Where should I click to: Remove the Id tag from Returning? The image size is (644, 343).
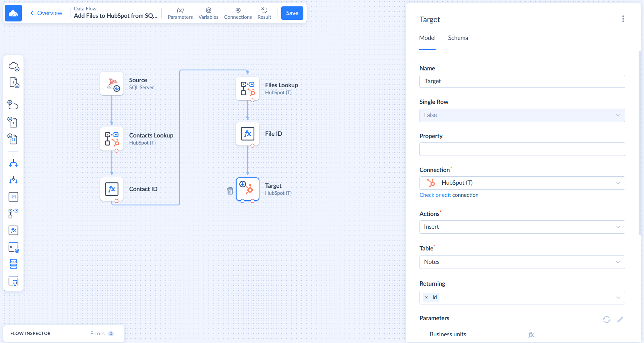426,297
